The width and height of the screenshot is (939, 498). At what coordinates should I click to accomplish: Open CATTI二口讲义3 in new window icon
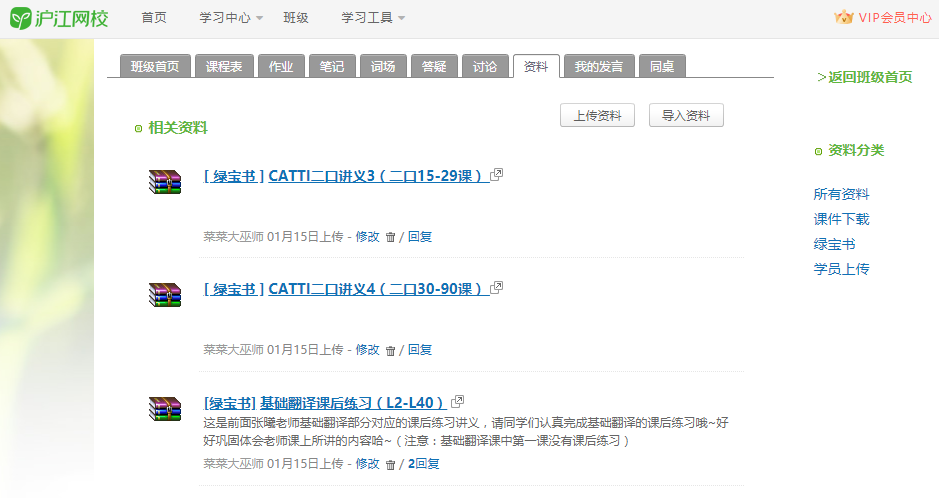pyautogui.click(x=497, y=174)
